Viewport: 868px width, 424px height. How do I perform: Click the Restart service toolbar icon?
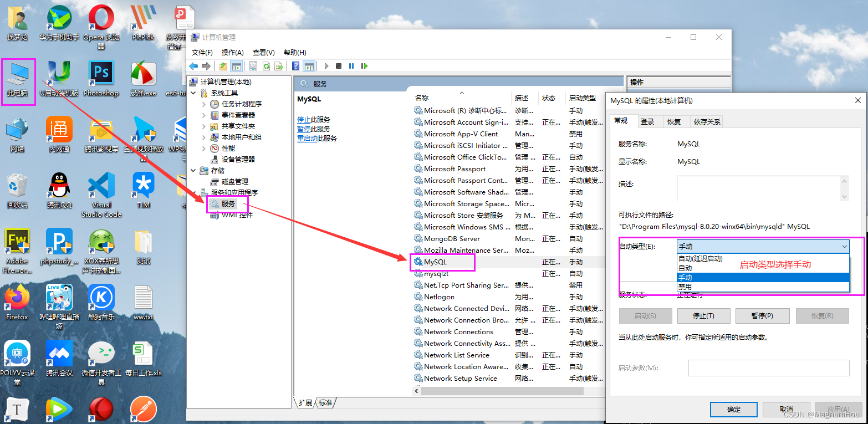tap(364, 66)
